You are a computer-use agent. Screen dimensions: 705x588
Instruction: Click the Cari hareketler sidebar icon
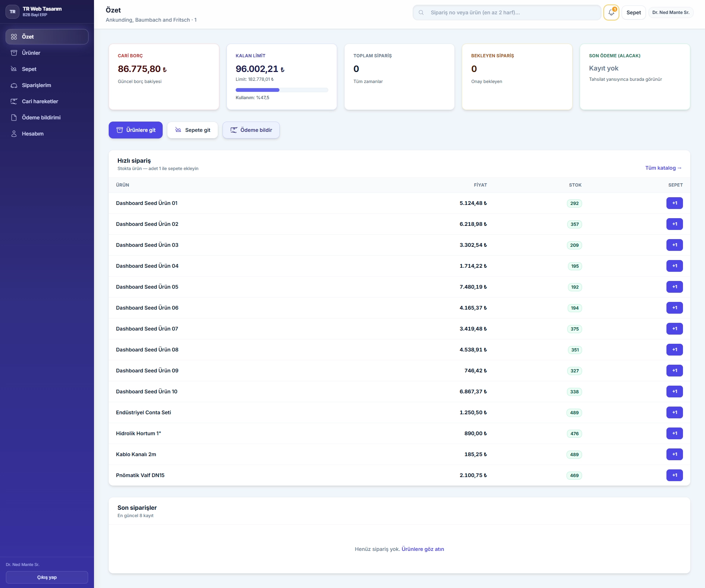coord(14,101)
